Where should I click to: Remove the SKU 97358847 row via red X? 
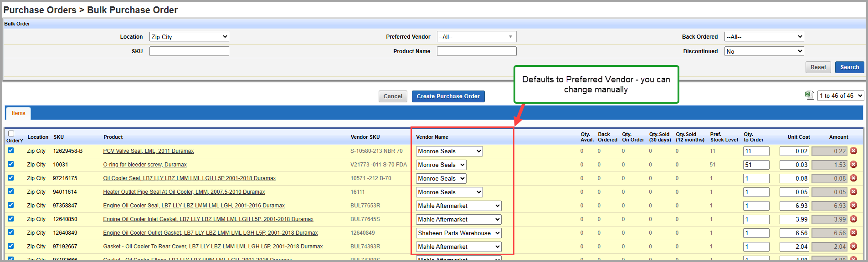pos(853,206)
